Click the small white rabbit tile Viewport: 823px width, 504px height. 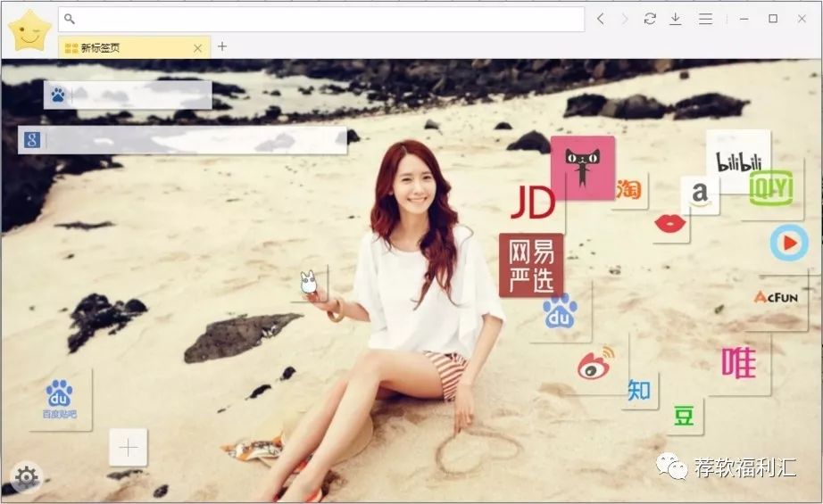click(x=309, y=283)
